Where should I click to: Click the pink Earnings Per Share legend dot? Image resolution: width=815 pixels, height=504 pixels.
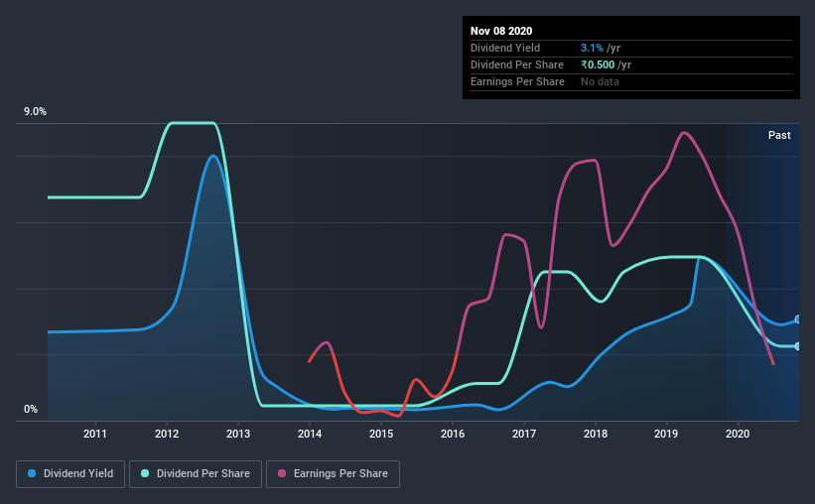coord(282,473)
